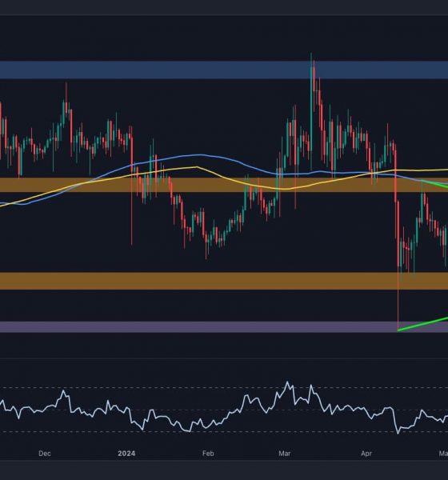448x480 pixels.
Task: Click the Dec label on time axis
Action: 45,454
